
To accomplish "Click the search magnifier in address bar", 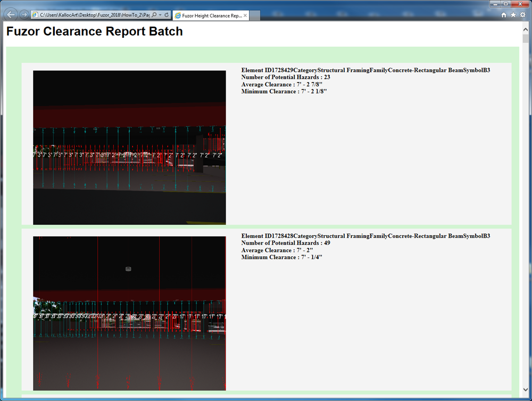I will tap(154, 15).
